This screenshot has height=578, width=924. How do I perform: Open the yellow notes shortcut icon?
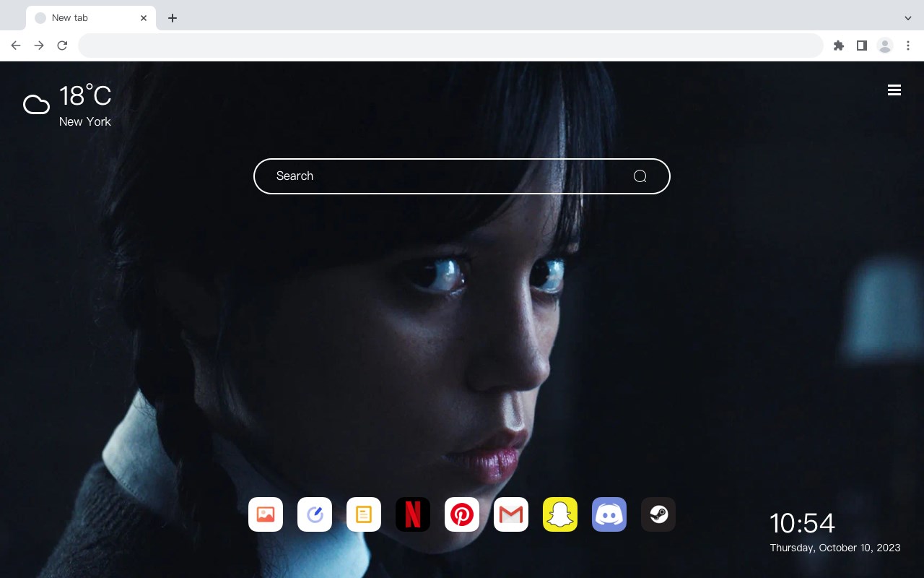point(364,514)
